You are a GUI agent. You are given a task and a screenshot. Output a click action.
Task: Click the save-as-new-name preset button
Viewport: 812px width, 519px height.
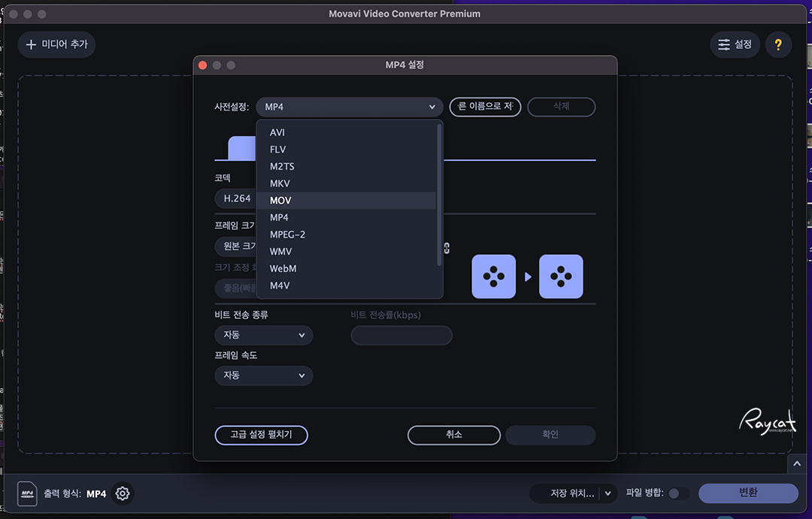pyautogui.click(x=485, y=107)
